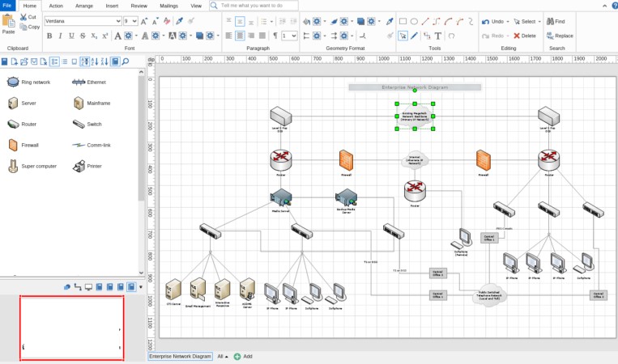Set center horizontal paragraph alignment
This screenshot has width=618, height=364.
click(240, 36)
